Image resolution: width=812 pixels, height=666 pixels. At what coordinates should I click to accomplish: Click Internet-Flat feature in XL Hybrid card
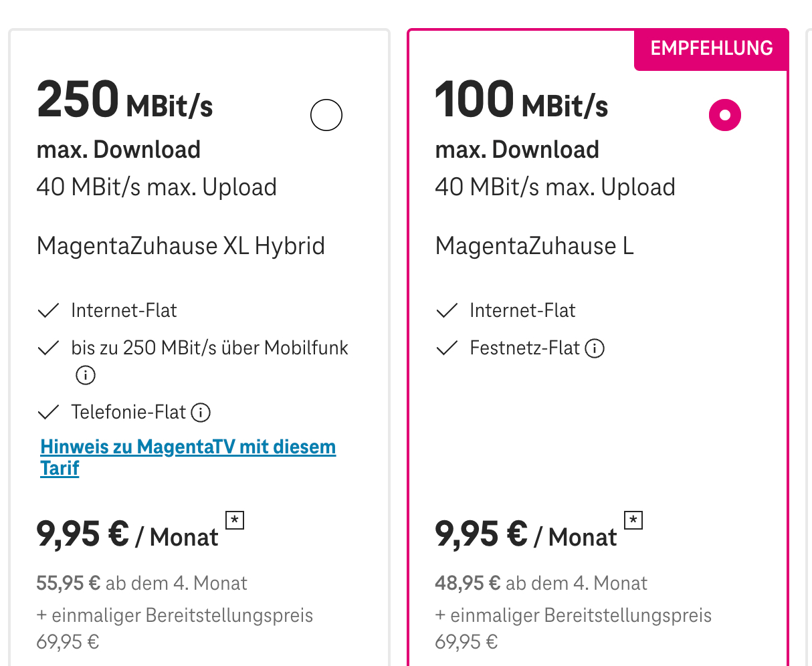[x=124, y=311]
